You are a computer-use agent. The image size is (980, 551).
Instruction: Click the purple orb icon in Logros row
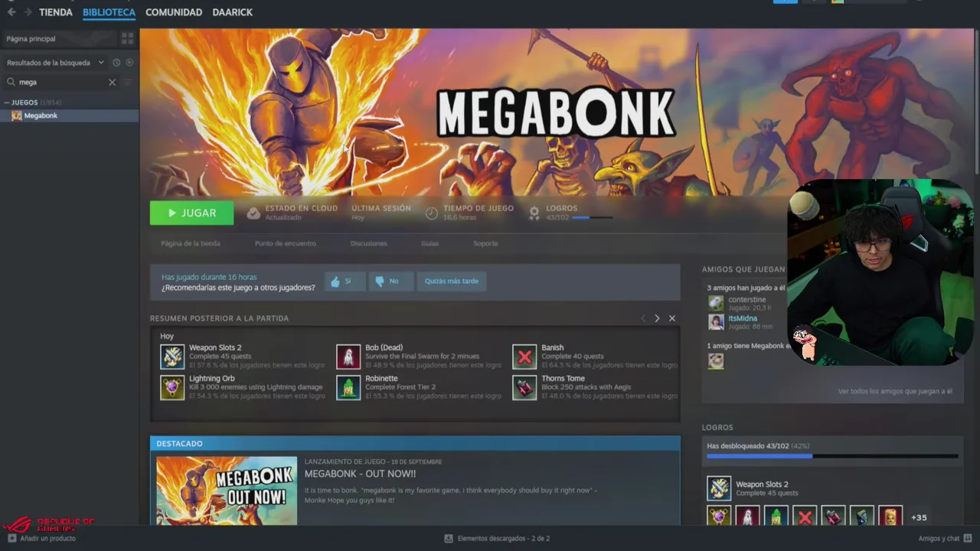719,517
